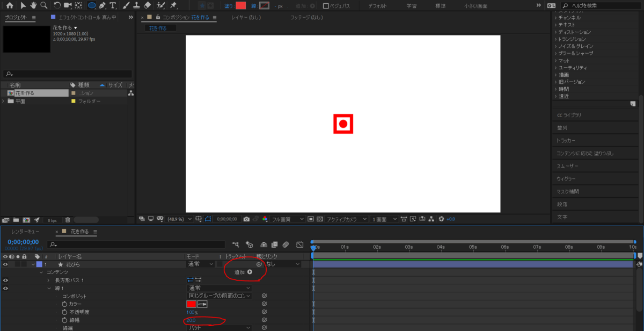Open the magnification (48.9 %) dropdown
This screenshot has height=331, width=644.
pyautogui.click(x=179, y=219)
